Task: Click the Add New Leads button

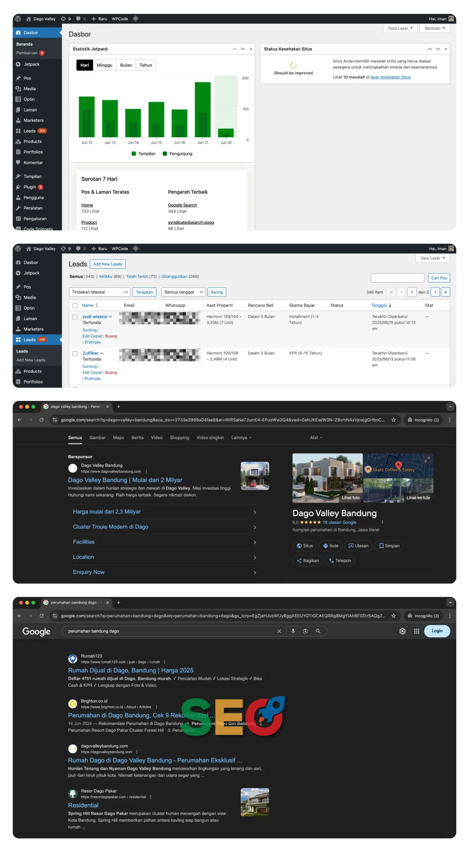Action: 108,264
